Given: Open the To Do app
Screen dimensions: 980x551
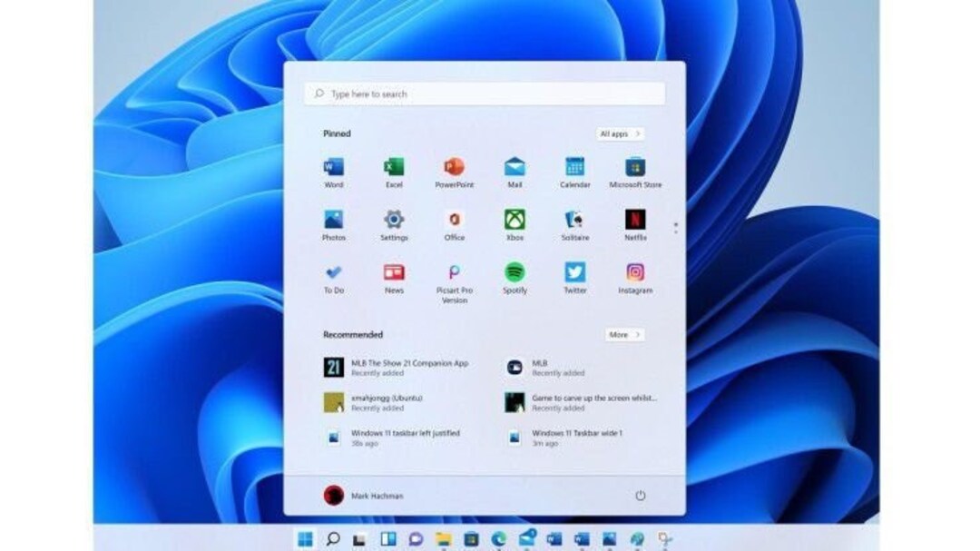Looking at the screenshot, I should pos(334,279).
